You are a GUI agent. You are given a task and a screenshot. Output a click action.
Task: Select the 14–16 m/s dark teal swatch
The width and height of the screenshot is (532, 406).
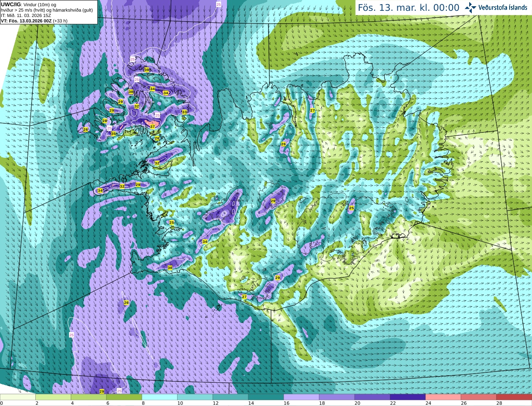coord(266,397)
